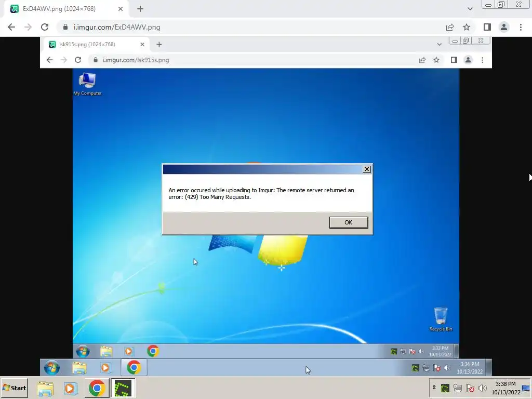Open network status in the 3:38 PM tray
The image size is (532, 399).
pos(457,388)
